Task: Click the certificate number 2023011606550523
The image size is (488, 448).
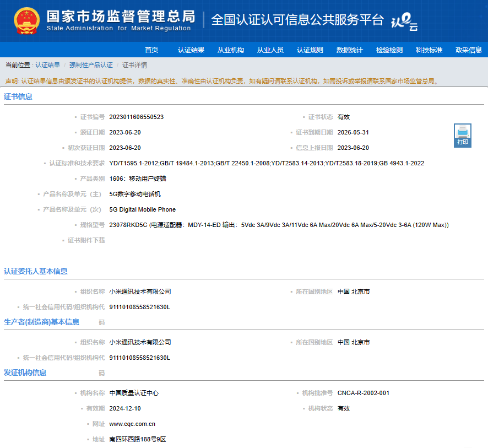Action: pyautogui.click(x=137, y=117)
